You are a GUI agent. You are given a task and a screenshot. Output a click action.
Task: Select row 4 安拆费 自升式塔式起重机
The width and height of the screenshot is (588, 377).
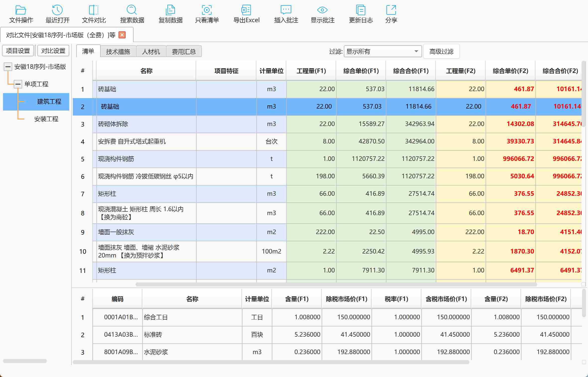327,141
